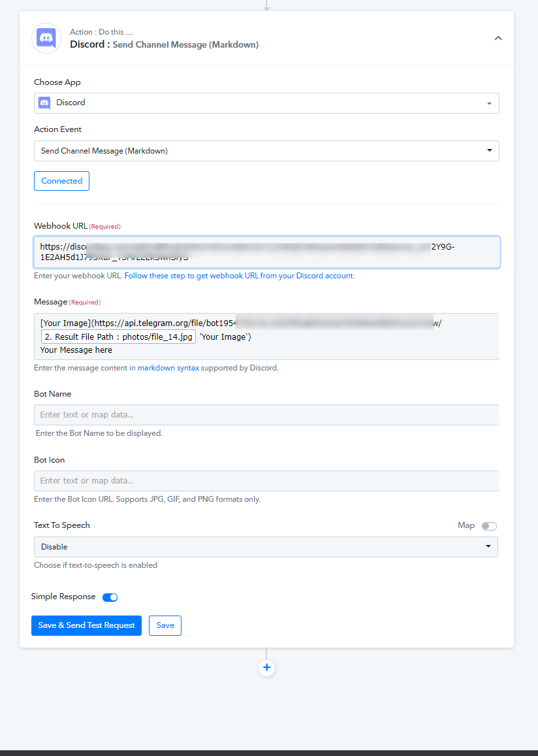Click the Bot Name input field
The height and width of the screenshot is (756, 538).
pos(266,415)
